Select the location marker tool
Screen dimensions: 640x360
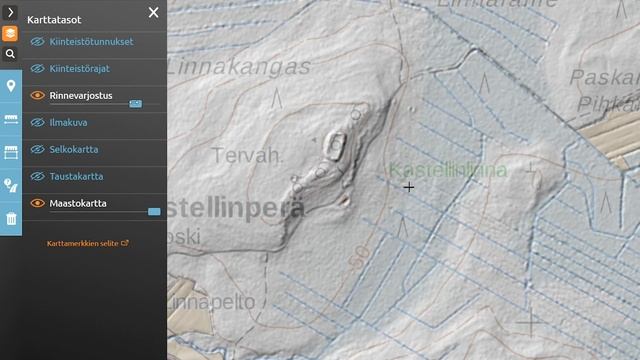click(11, 86)
